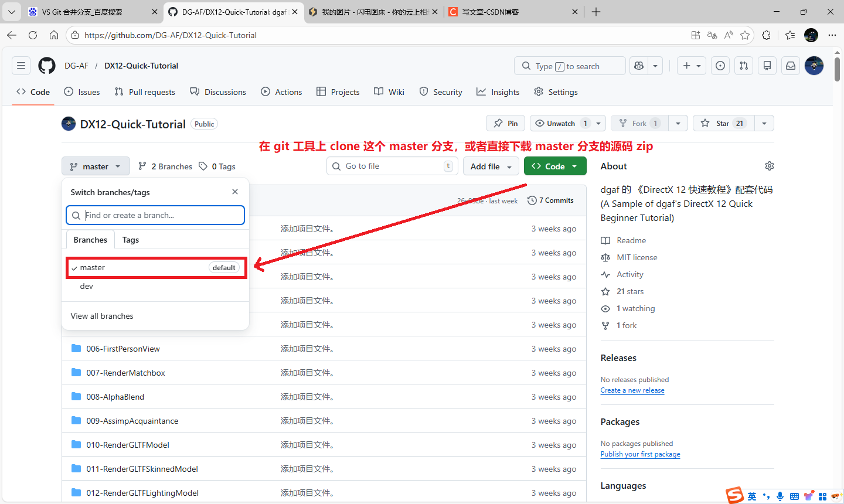The image size is (844, 504).
Task: Go to GitHub home via Octocat logo
Action: 47,66
